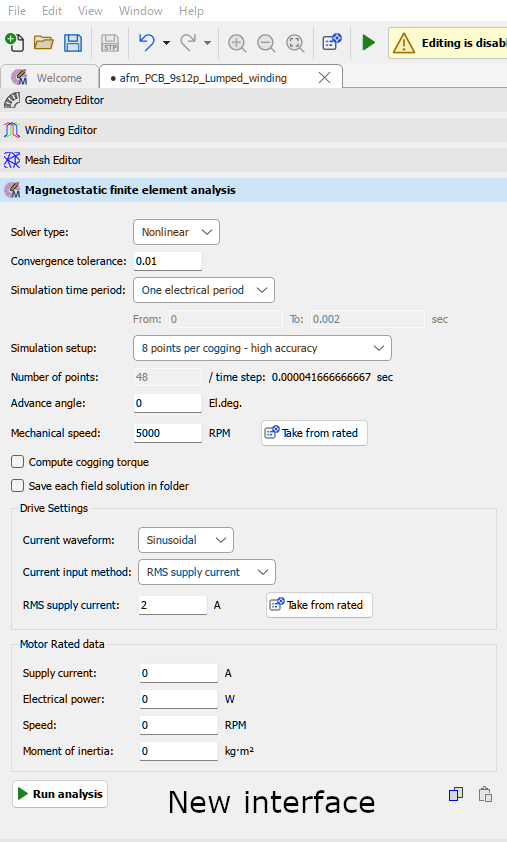Paste settings with the clipboard icon
Screen dimensions: 507x842
(x=485, y=794)
